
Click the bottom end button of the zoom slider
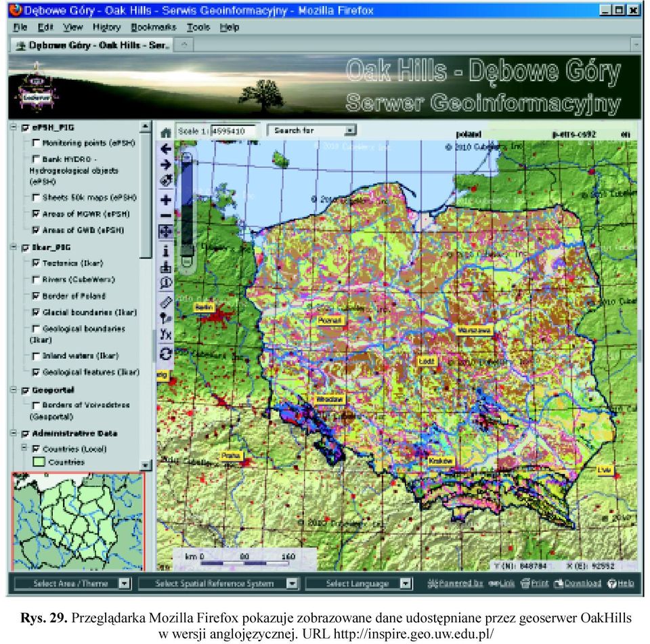point(187,261)
